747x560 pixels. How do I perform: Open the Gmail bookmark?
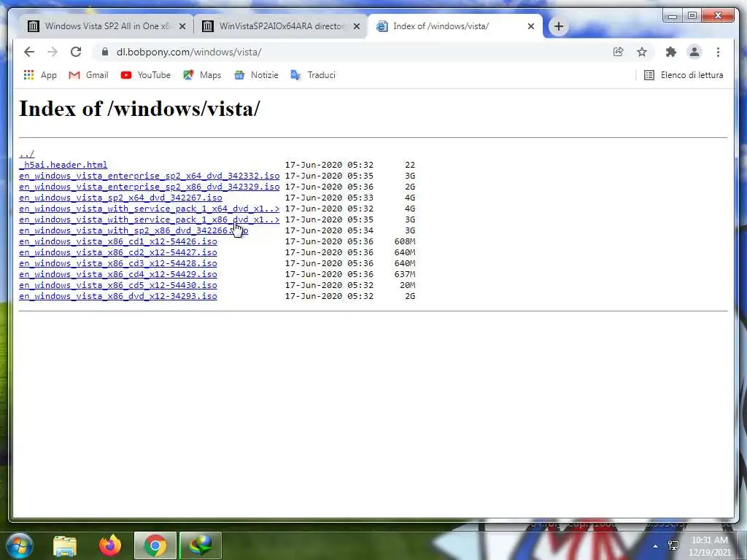[x=88, y=75]
